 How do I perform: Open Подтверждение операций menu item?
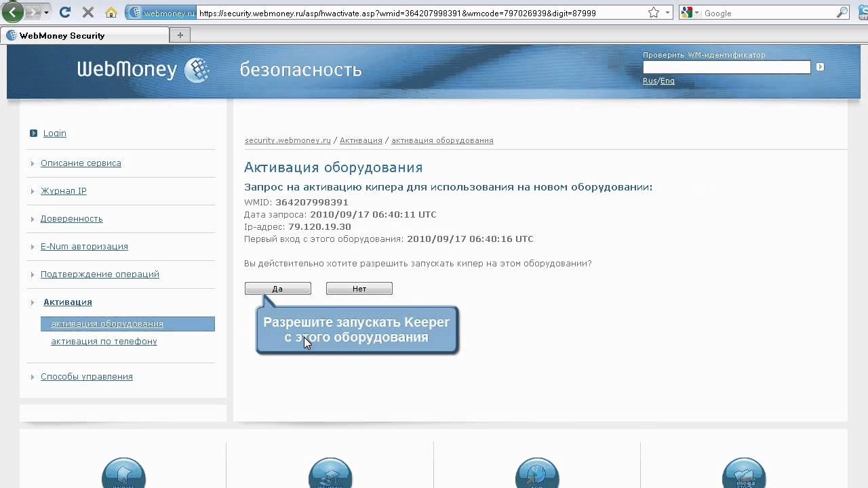(x=100, y=274)
